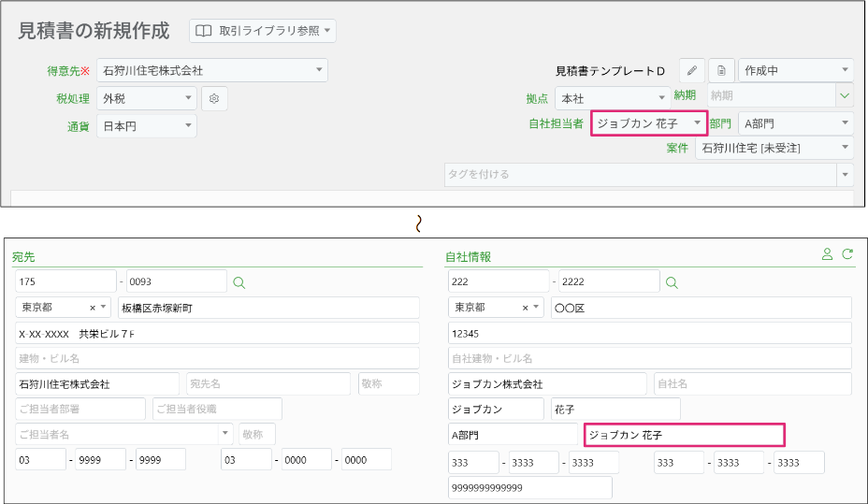Click 自社 postal code field 2222
868x504 pixels.
pyautogui.click(x=609, y=281)
